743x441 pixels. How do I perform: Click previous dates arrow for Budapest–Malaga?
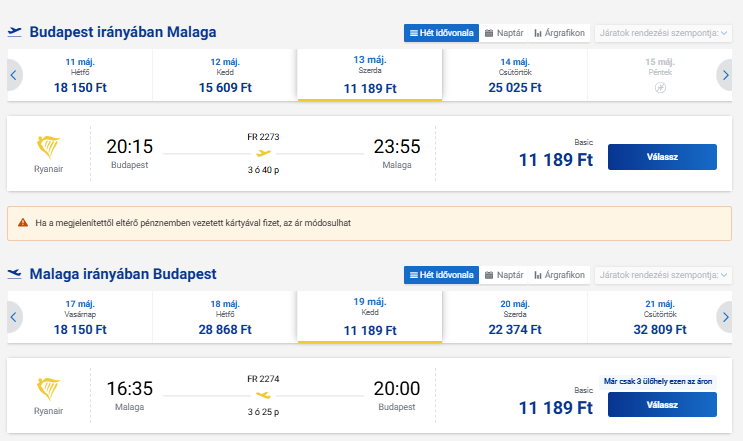tap(14, 75)
